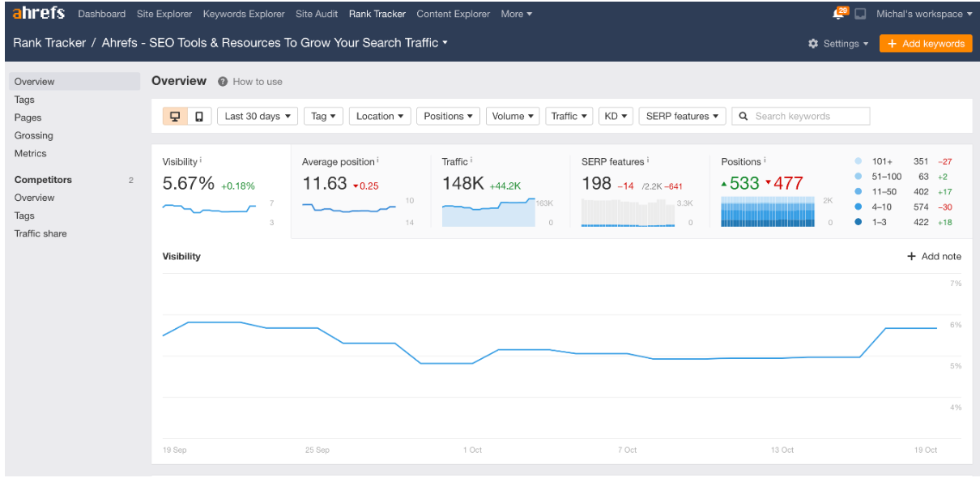
Task: Click the Visibility info icon
Action: (201, 160)
